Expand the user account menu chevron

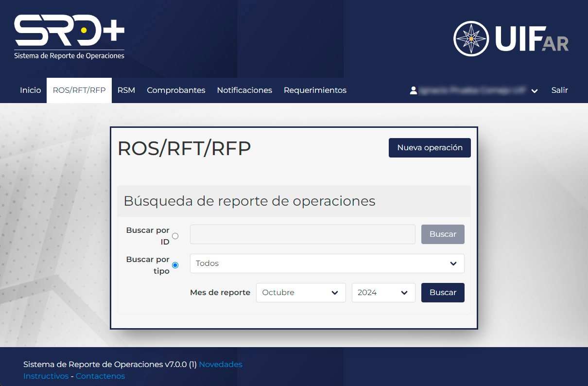(x=535, y=91)
